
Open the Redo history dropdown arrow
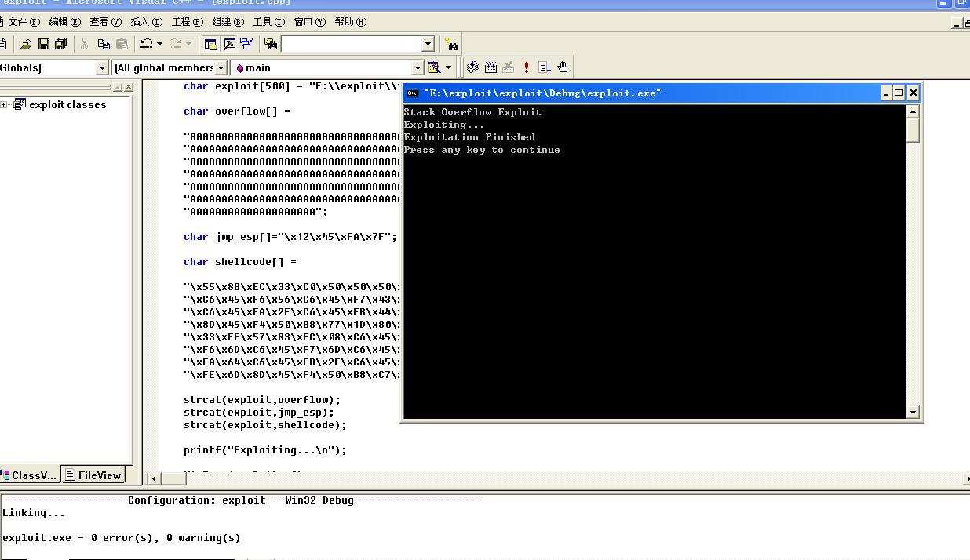[188, 44]
